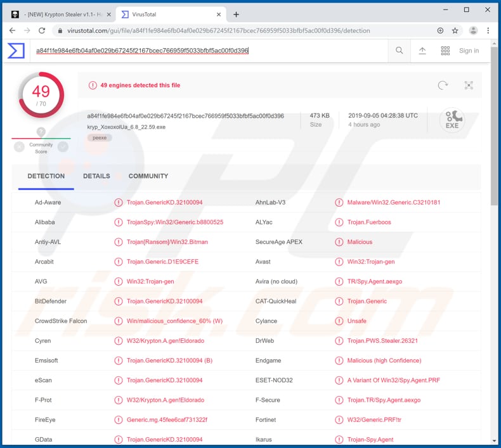Reload the page

click(42, 30)
